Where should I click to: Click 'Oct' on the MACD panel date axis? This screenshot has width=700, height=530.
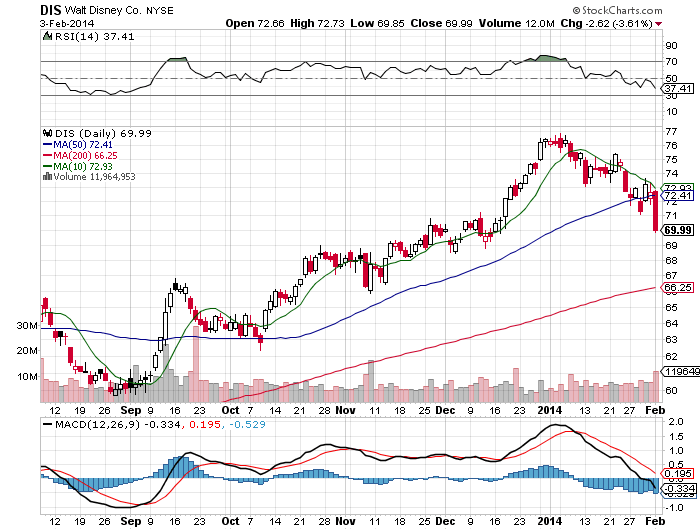pyautogui.click(x=230, y=521)
